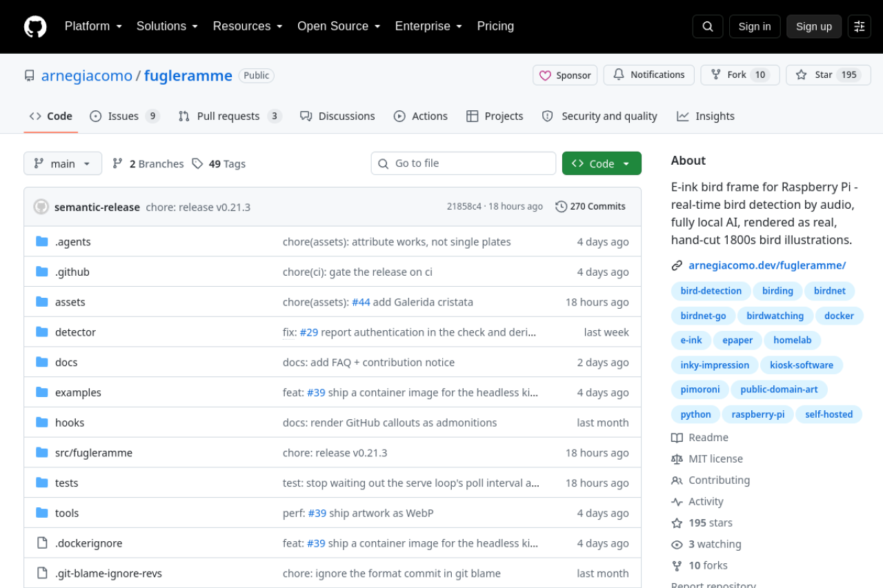Expand the Platform menu

point(93,26)
